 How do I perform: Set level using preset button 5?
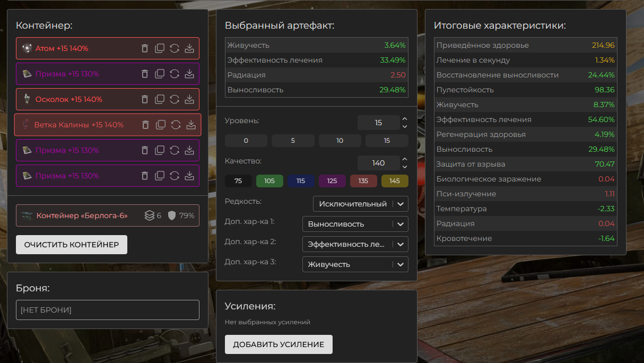pos(293,141)
